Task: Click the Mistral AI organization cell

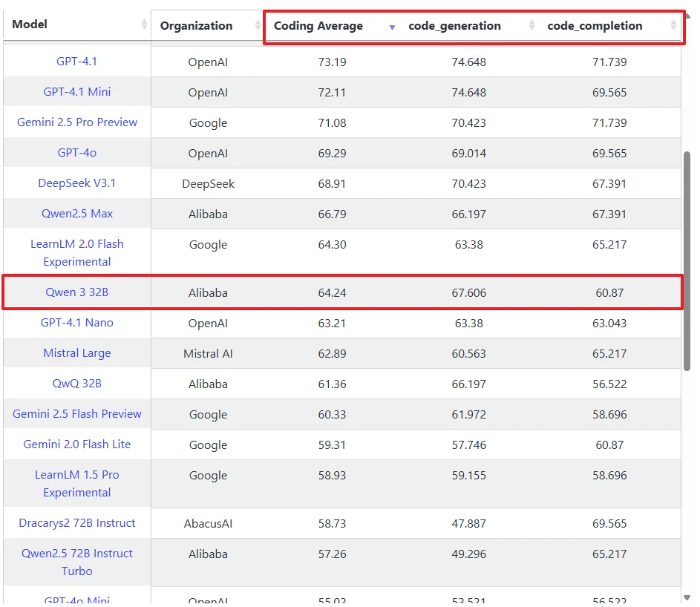Action: point(208,353)
